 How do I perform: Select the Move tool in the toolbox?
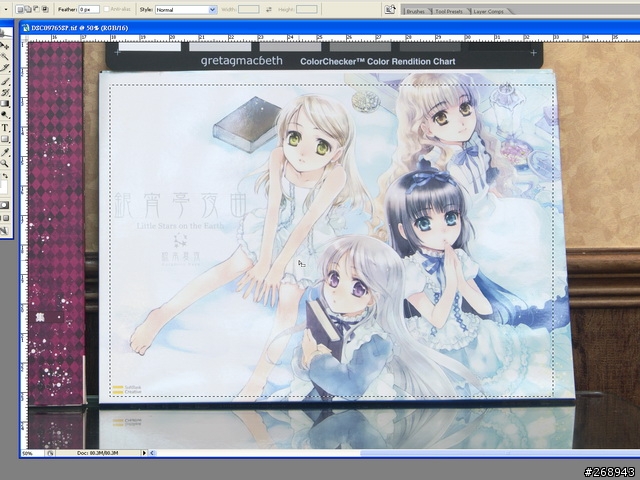tap(5, 46)
